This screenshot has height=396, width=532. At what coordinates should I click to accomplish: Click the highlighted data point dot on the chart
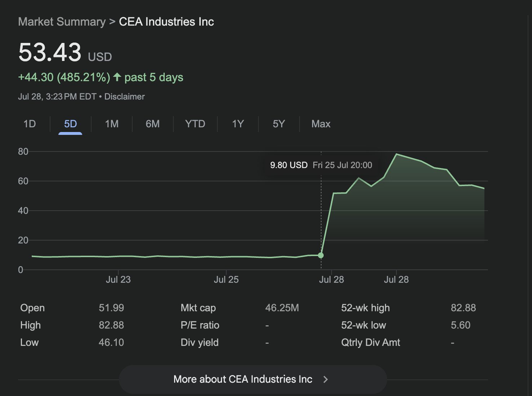[321, 255]
